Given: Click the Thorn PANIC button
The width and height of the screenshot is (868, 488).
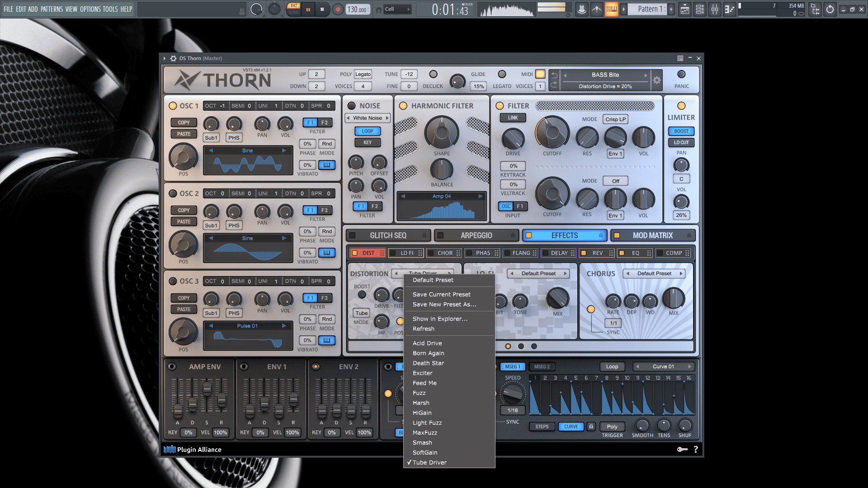Looking at the screenshot, I should click(x=681, y=74).
